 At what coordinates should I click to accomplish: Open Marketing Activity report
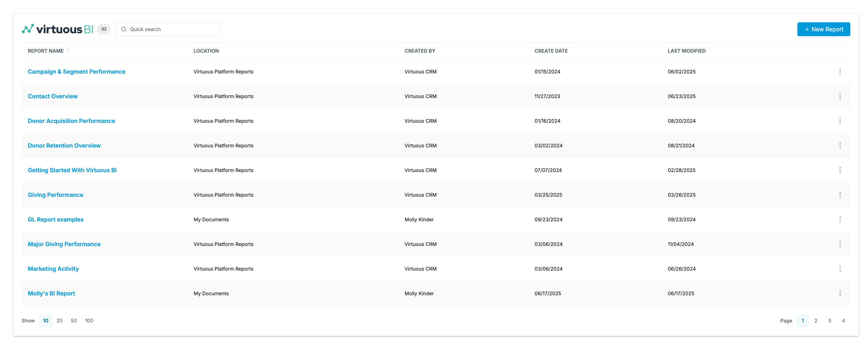(53, 269)
